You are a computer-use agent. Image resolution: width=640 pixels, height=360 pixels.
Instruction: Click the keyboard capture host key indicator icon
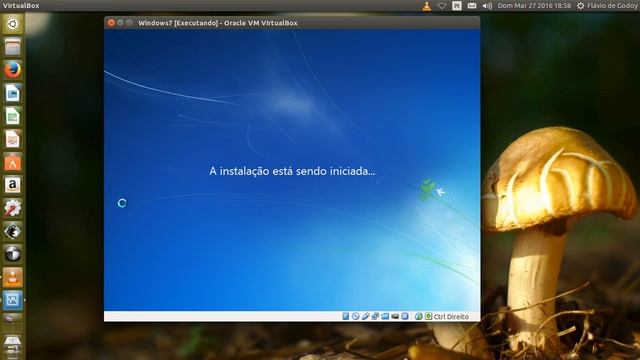[x=428, y=316]
